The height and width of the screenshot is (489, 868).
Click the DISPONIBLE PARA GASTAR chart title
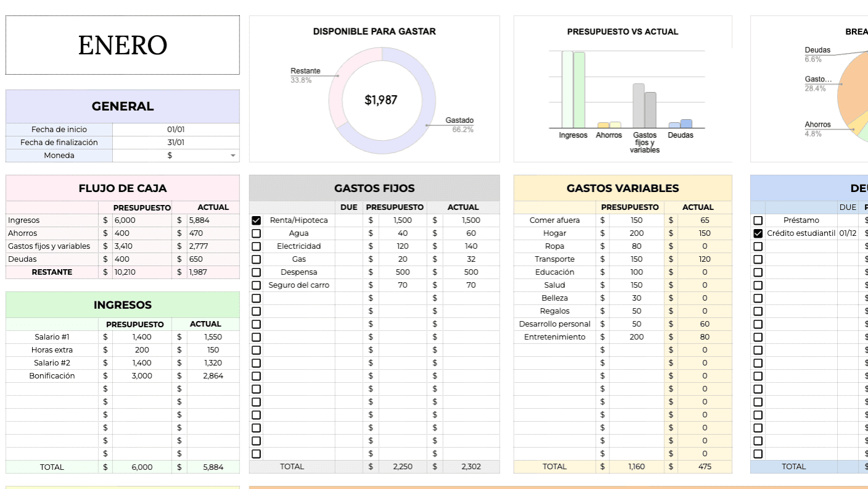click(x=374, y=31)
